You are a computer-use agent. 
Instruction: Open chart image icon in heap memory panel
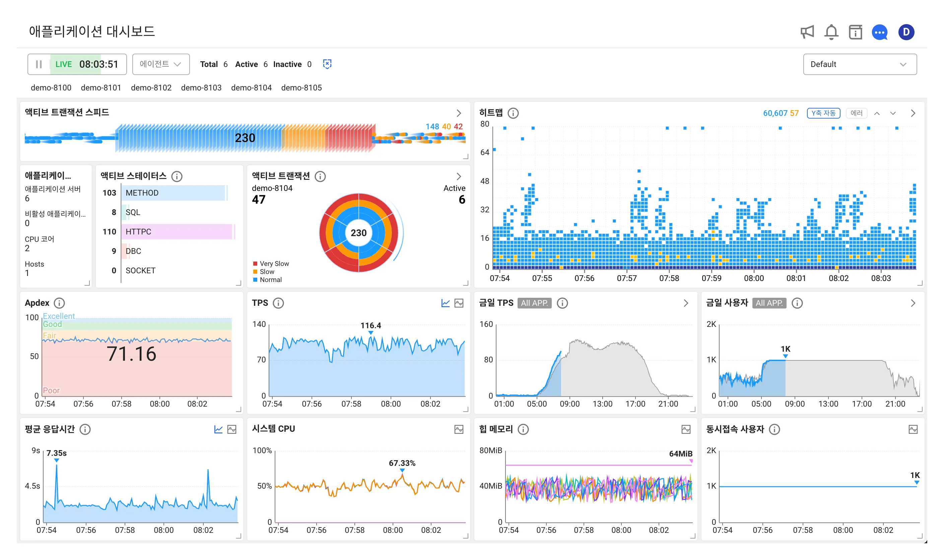point(685,429)
